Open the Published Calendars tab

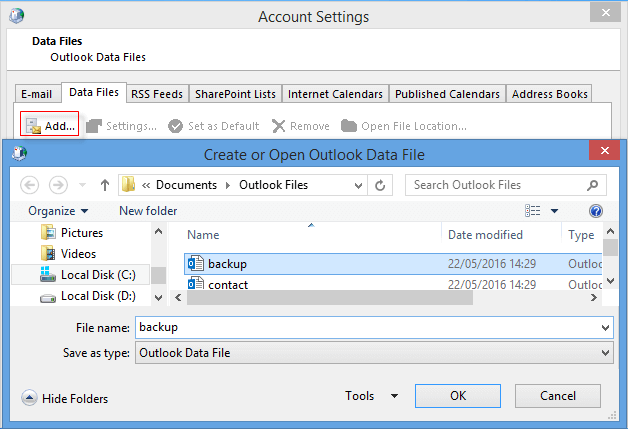[x=447, y=94]
